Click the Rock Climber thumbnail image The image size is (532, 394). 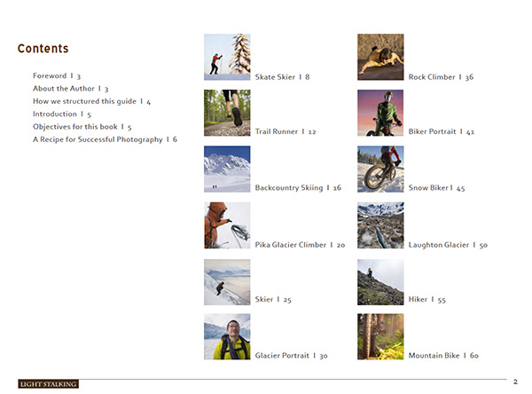[380, 57]
